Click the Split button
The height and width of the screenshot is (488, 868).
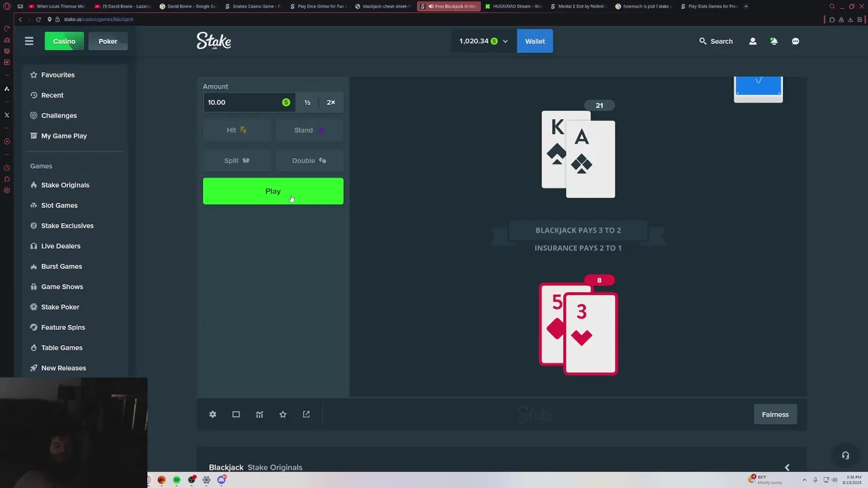(237, 161)
